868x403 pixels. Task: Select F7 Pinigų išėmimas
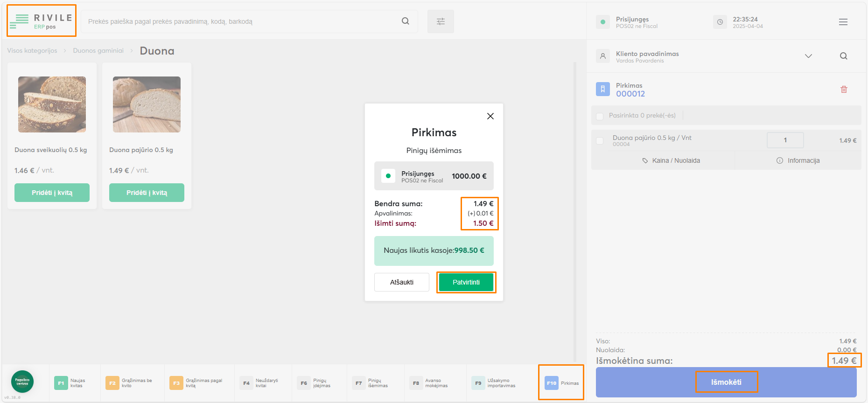pyautogui.click(x=371, y=383)
